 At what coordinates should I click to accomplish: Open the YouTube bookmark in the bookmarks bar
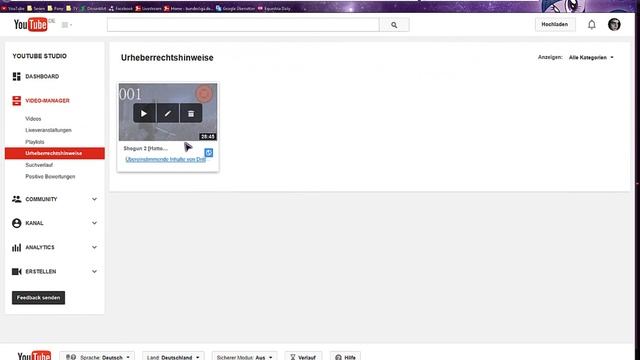tap(13, 8)
